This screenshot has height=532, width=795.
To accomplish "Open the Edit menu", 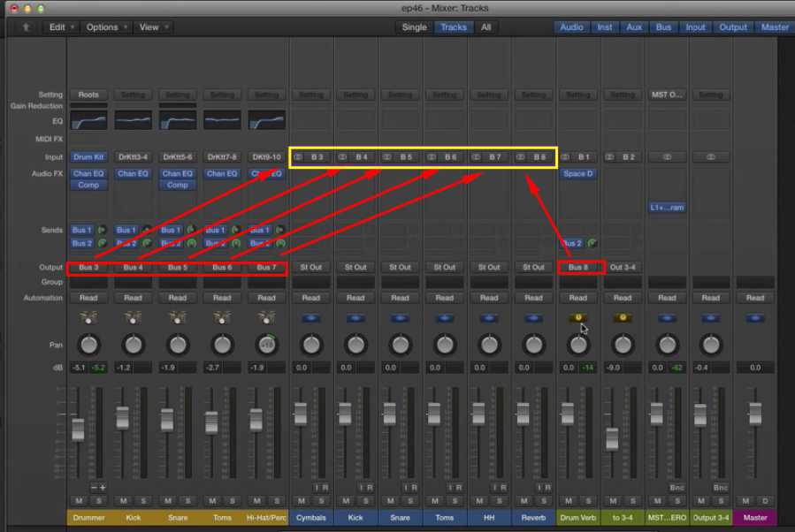I will click(x=61, y=27).
